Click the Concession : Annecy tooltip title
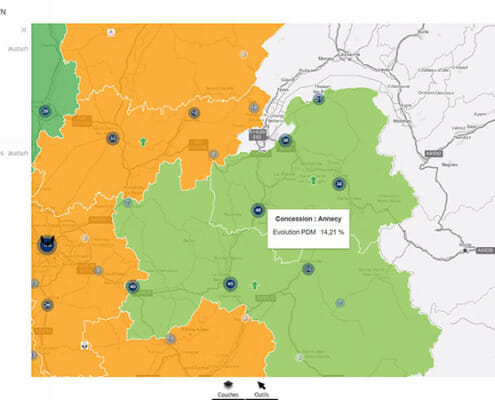 click(x=308, y=219)
